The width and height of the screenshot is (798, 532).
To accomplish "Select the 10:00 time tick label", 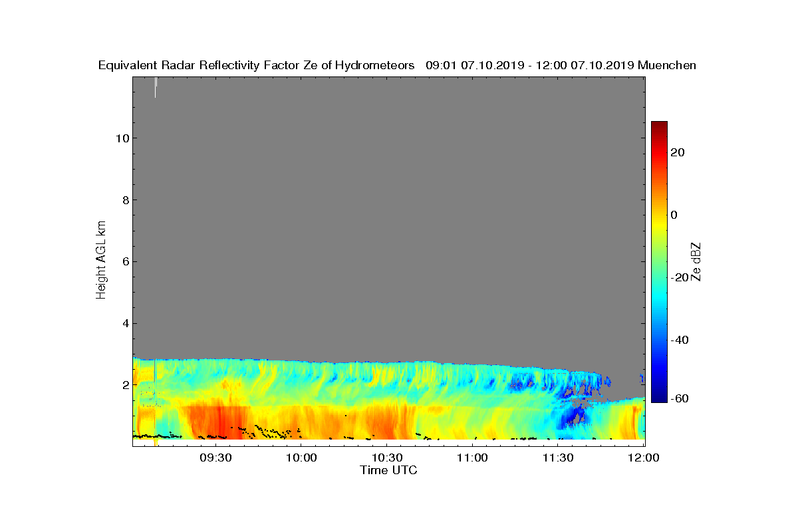I will (301, 458).
